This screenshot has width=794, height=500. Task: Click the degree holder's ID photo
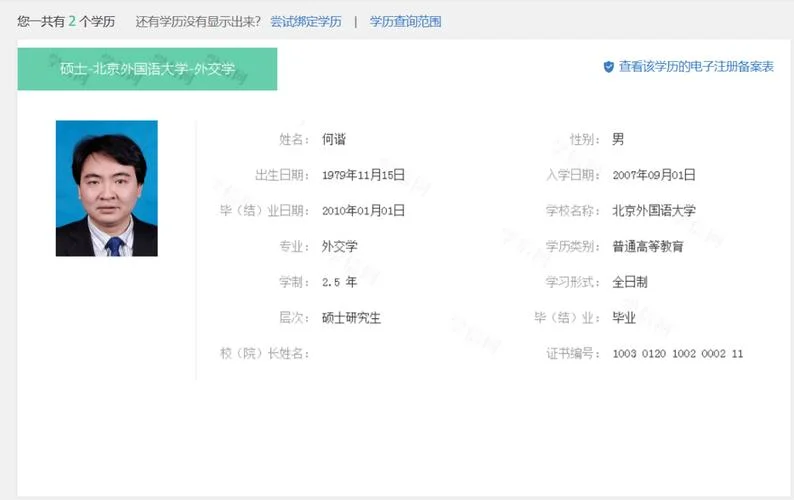pos(107,188)
